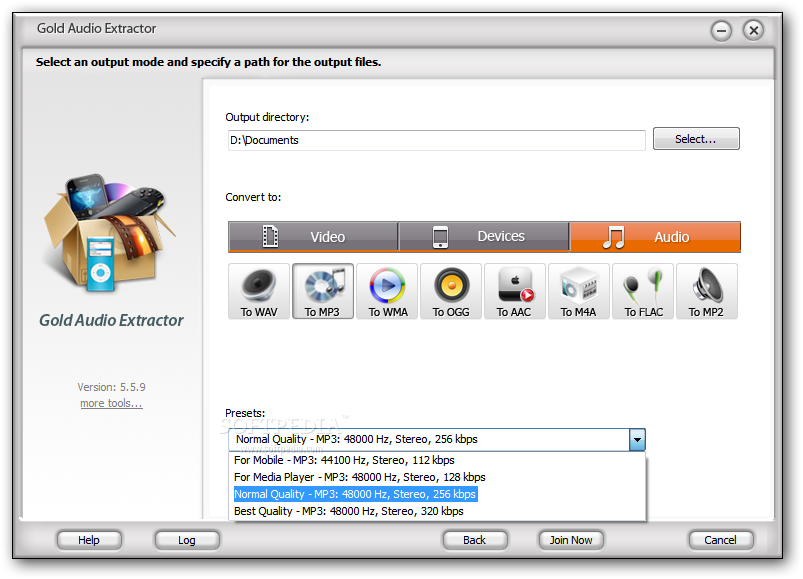
Task: Choose the To OGG format icon
Action: click(x=451, y=291)
